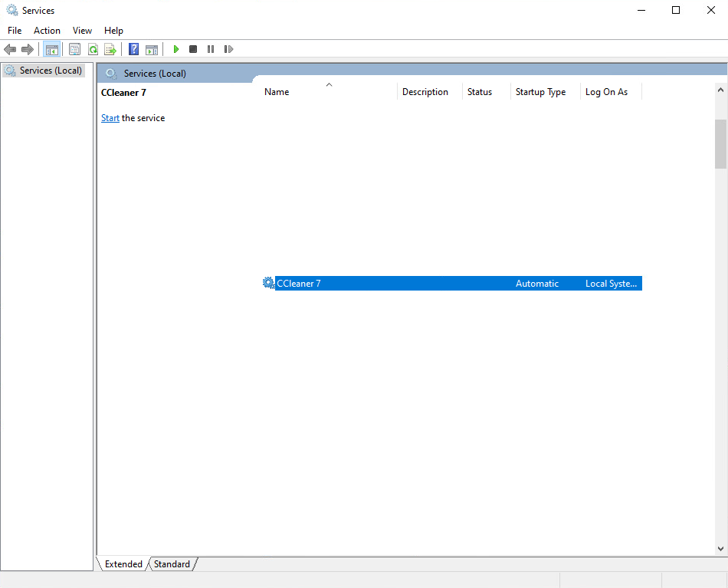Click the blue Help question-mark icon
The height and width of the screenshot is (588, 728).
134,49
